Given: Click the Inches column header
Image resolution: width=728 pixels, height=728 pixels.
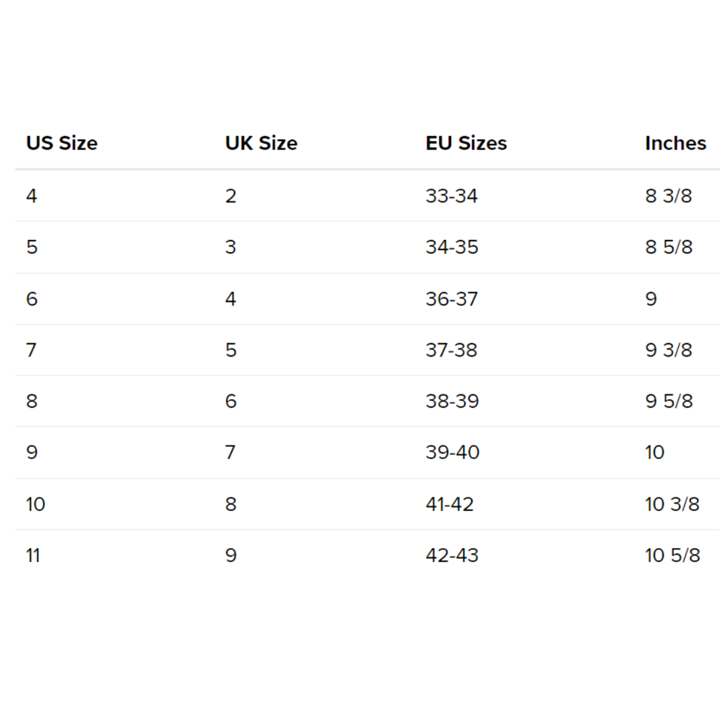Looking at the screenshot, I should point(675,144).
